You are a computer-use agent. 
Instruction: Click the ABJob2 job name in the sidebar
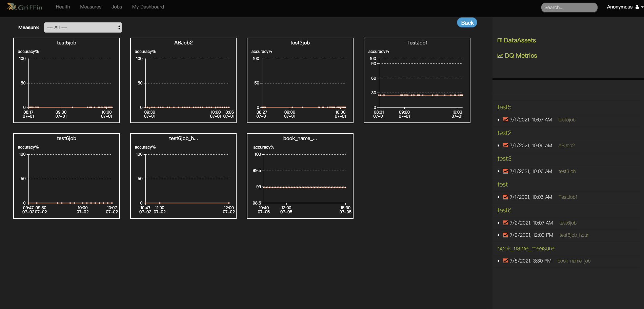pos(566,146)
